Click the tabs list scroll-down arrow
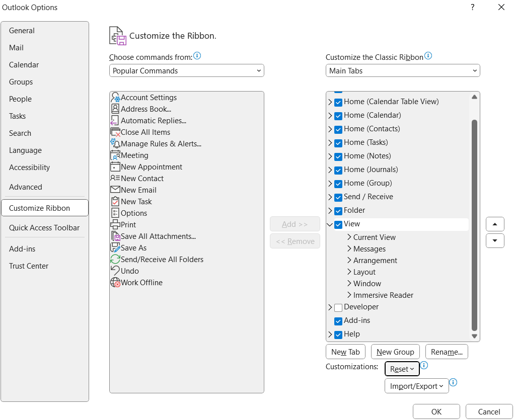The image size is (514, 420). click(x=474, y=336)
